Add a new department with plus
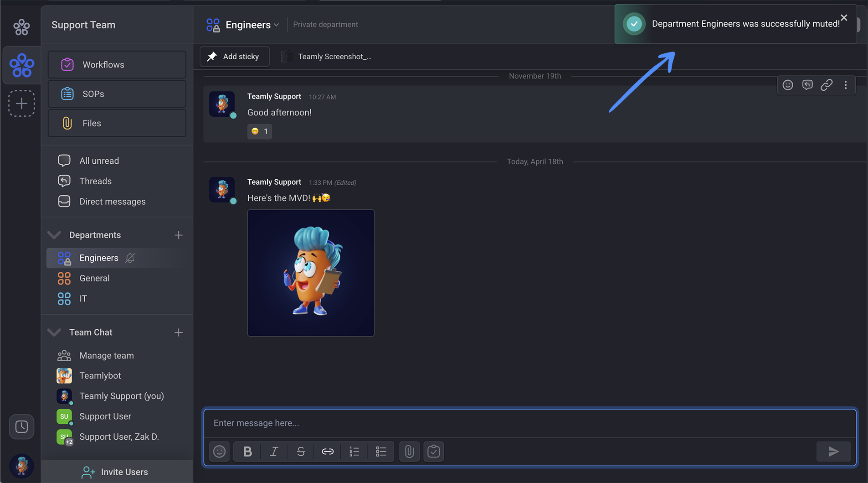868x483 pixels. (x=179, y=235)
